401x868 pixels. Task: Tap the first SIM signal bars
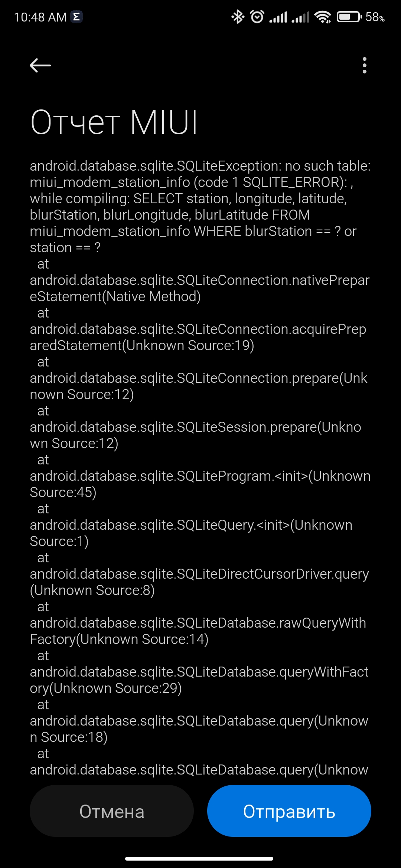(278, 17)
